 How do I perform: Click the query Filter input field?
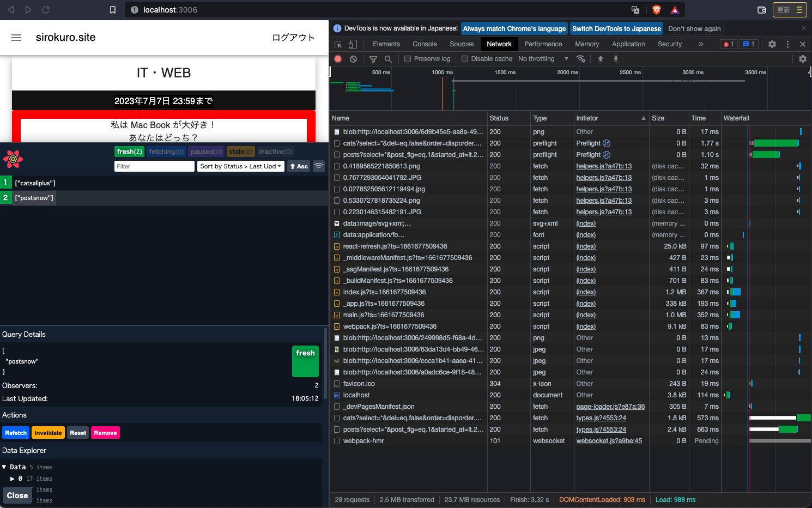point(154,166)
